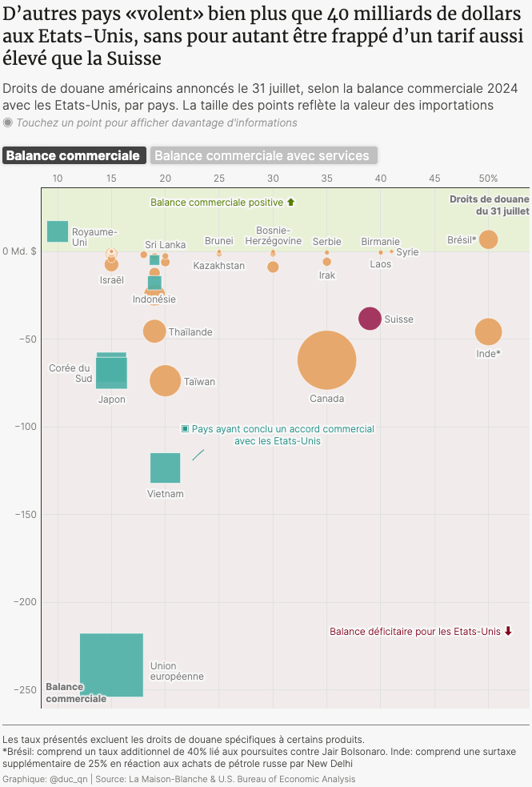Click the trade-agreement legend square icon

185,429
